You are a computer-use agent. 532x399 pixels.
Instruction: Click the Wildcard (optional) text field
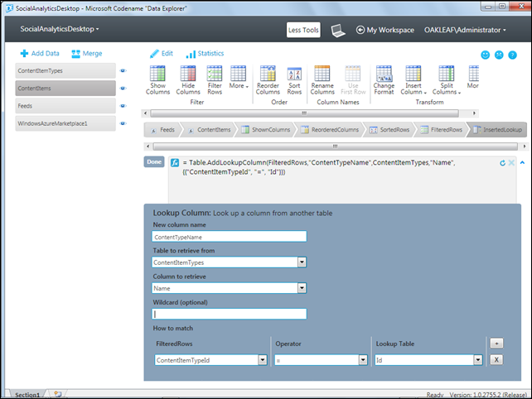click(230, 314)
